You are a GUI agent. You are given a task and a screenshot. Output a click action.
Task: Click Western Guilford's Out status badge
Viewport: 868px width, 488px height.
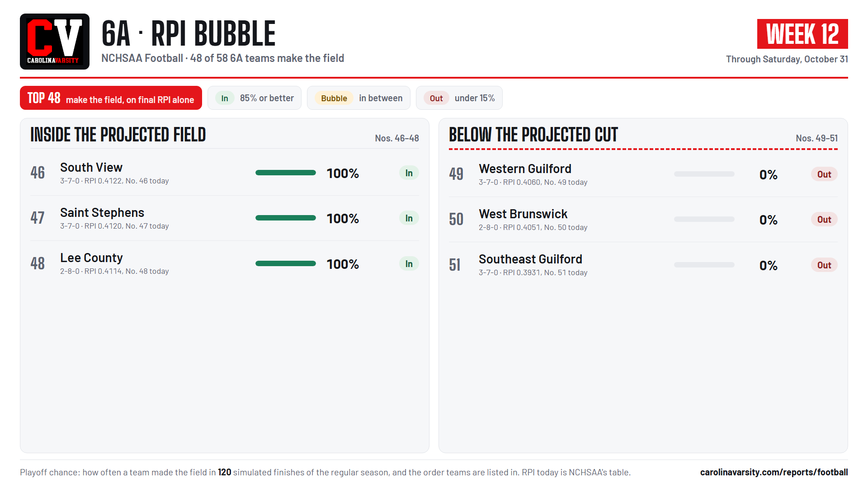tap(824, 174)
